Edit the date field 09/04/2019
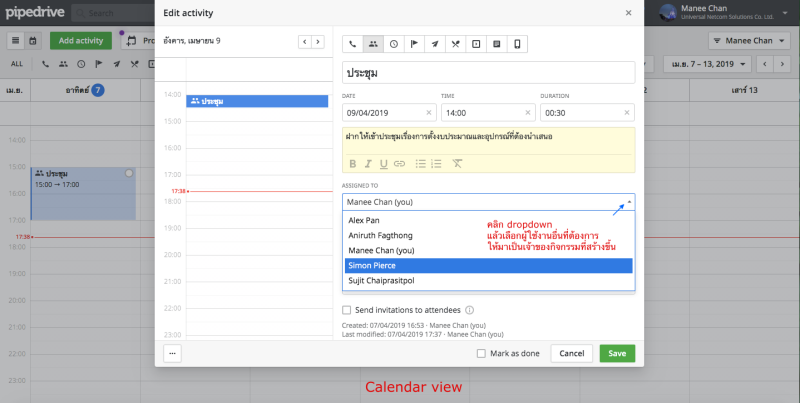The image size is (800, 403). (x=389, y=113)
